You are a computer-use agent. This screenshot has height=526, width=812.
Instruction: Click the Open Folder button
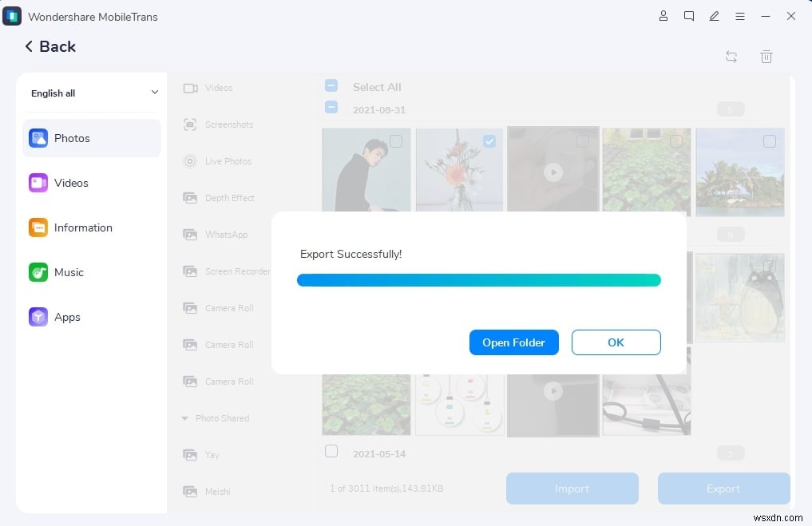(x=513, y=342)
